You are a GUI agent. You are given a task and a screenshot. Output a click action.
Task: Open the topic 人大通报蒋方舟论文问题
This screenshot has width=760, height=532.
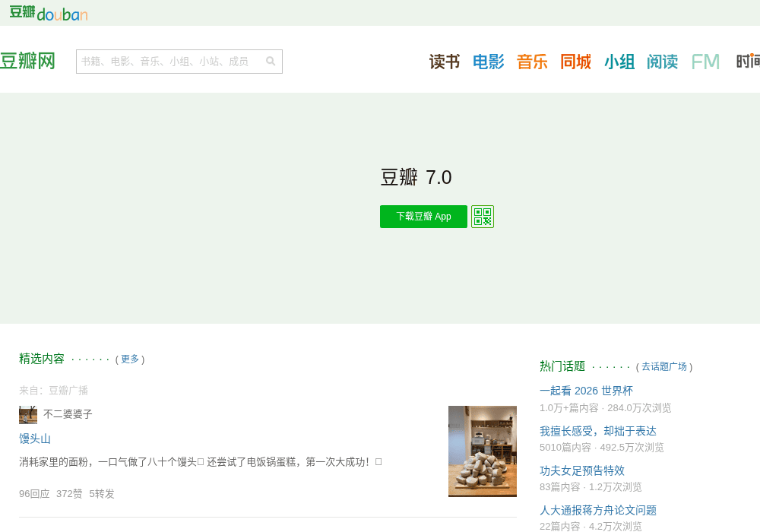click(598, 511)
